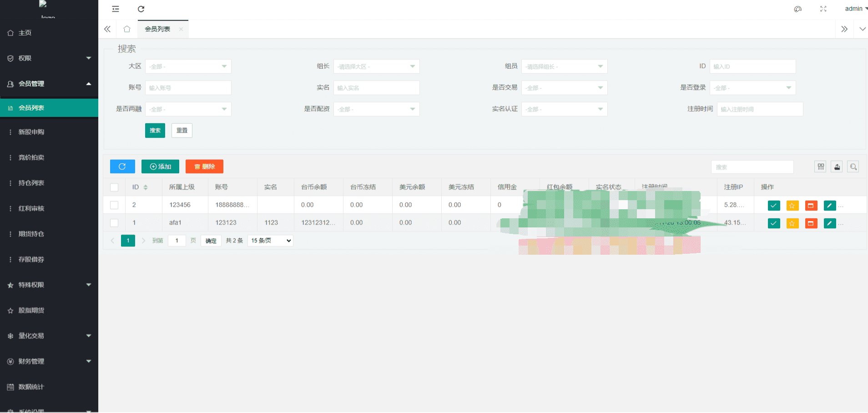Focus the 账号 input field
This screenshot has width=868, height=413.
click(188, 88)
